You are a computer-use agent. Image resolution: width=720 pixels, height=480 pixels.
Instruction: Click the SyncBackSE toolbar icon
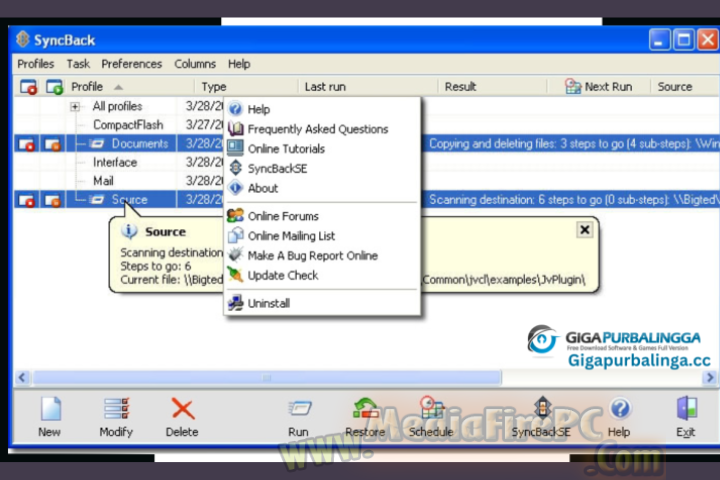point(542,408)
